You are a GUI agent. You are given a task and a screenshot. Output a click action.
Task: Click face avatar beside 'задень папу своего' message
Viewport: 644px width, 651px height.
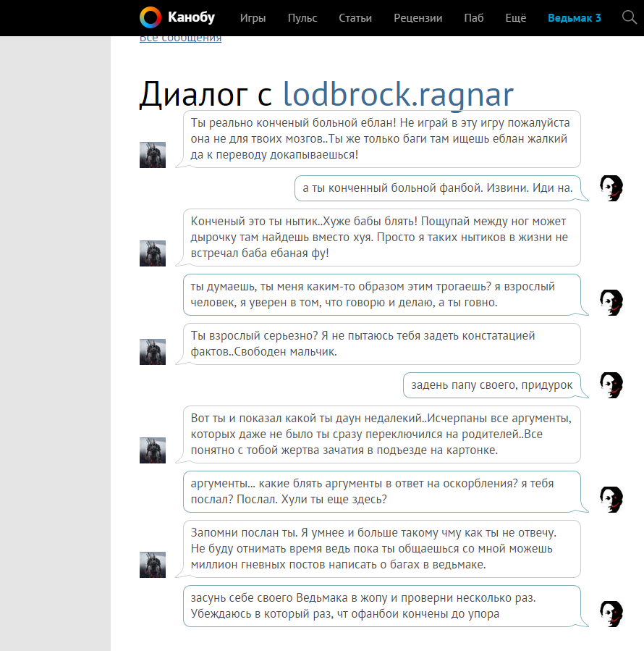tap(611, 385)
